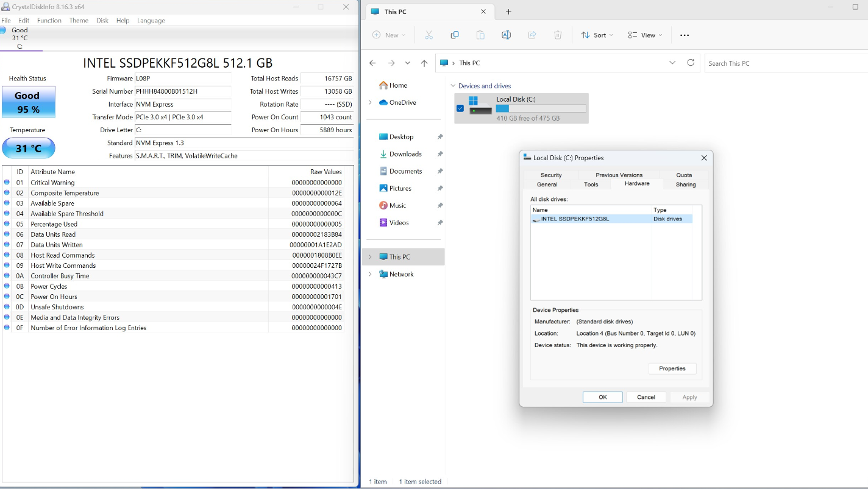Unpin Desktop using its pin icon
The height and width of the screenshot is (489, 868).
[x=440, y=137]
